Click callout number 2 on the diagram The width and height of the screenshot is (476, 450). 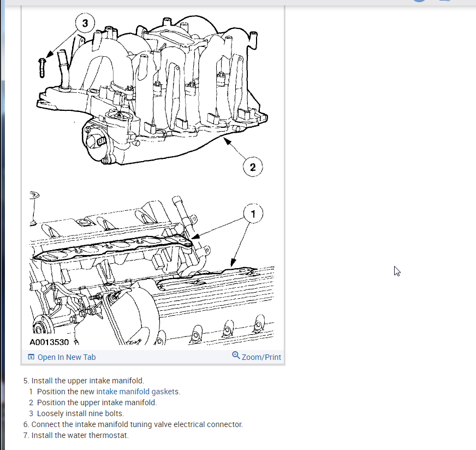(253, 167)
